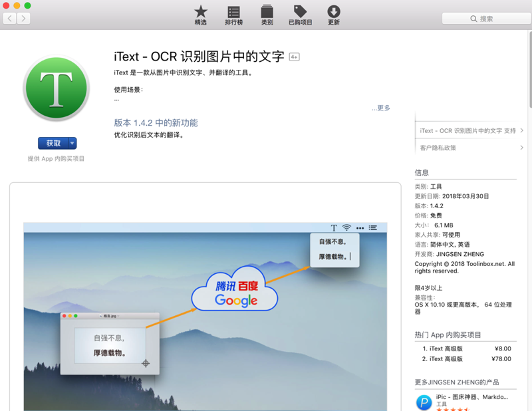Click the 4+ age rating badge
532x411 pixels.
pos(294,57)
